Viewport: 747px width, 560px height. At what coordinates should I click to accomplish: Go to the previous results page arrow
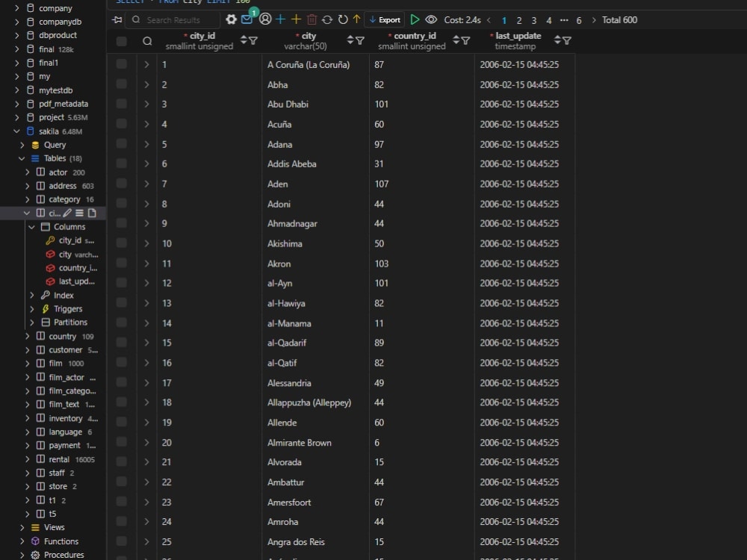tap(489, 20)
